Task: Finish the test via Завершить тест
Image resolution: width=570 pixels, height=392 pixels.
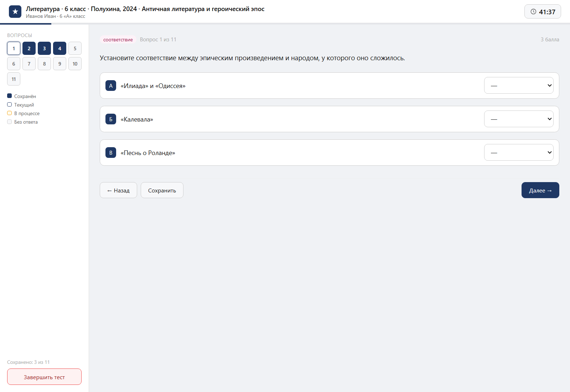Action: point(44,377)
